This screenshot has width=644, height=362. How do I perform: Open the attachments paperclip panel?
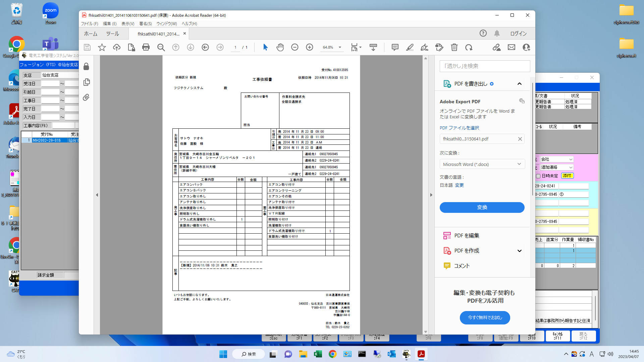pyautogui.click(x=86, y=98)
